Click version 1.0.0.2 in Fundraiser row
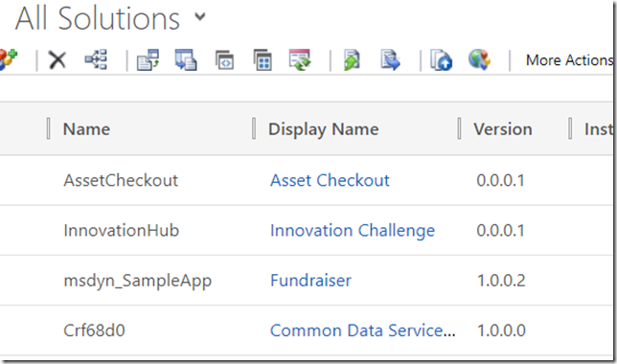Viewport: 617px width, 364px height. pos(501,281)
